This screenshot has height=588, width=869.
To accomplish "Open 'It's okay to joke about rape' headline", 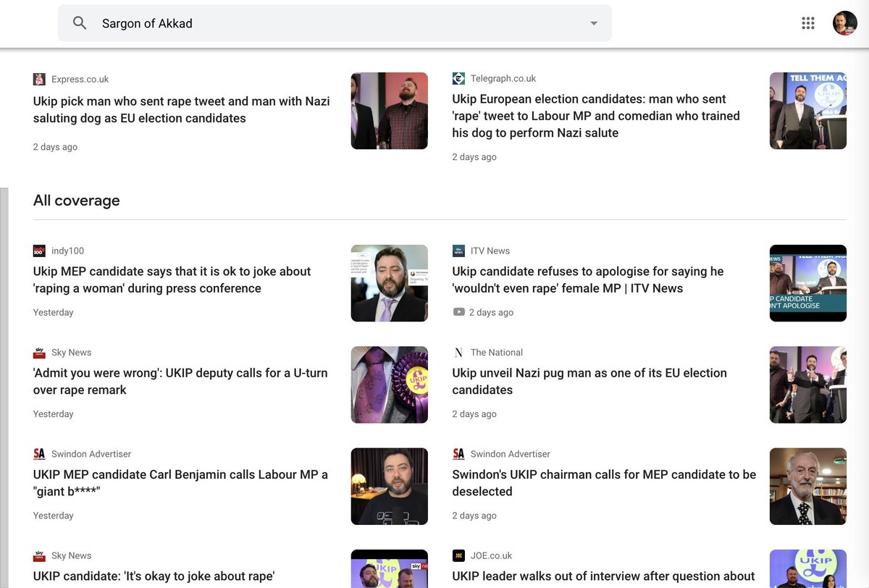I will (x=154, y=576).
